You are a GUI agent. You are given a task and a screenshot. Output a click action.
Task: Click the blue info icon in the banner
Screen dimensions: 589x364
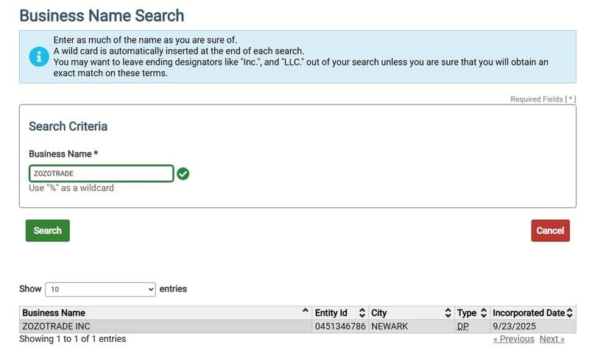click(39, 57)
